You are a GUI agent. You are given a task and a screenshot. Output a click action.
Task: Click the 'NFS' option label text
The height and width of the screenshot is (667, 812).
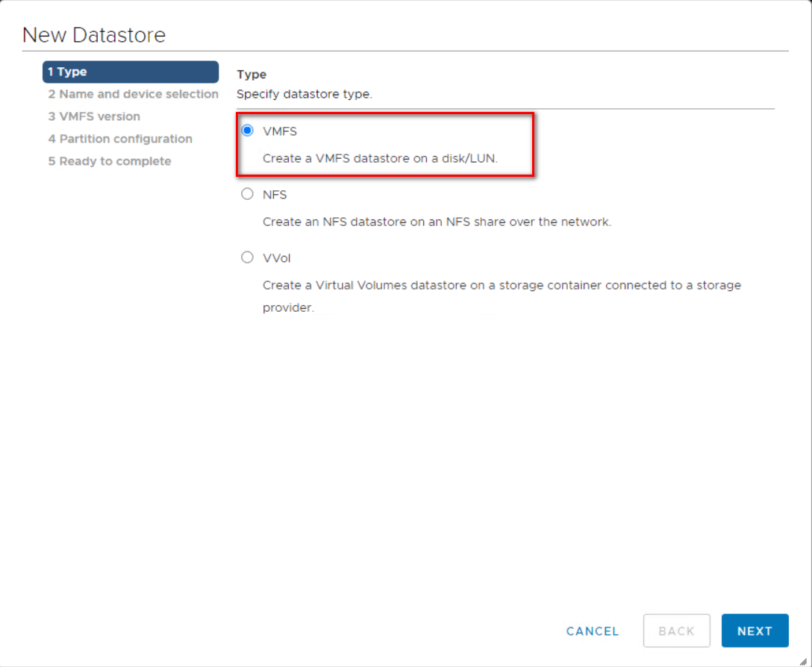coord(275,195)
